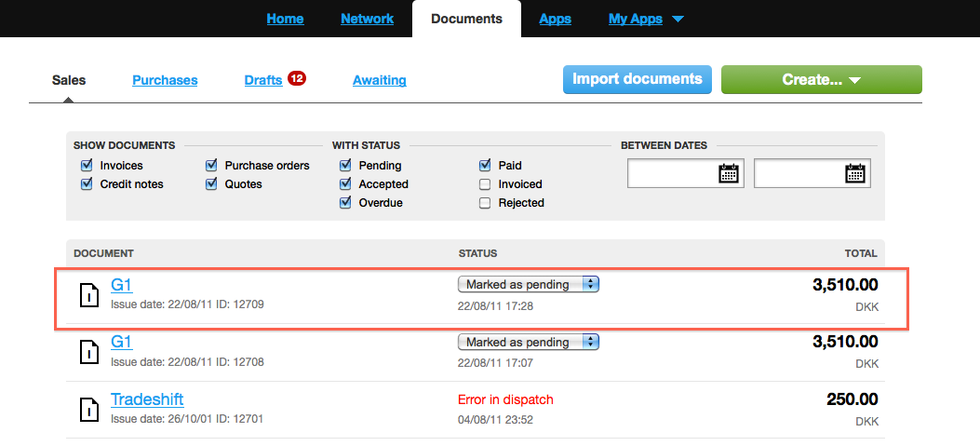Open the Tradeshift document link
Viewport: 980px width, 446px height.
click(147, 399)
